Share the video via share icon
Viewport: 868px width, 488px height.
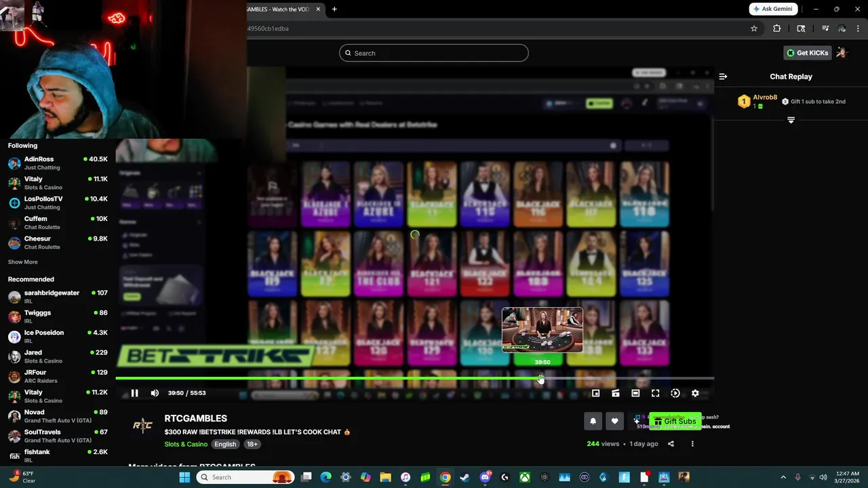671,444
